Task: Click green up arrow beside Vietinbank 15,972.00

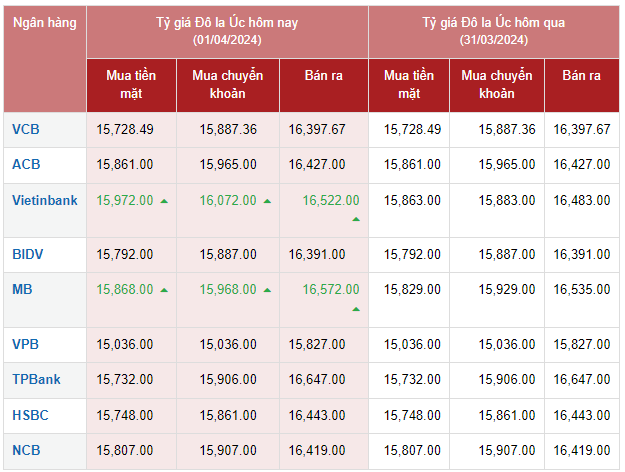Action: pos(164,201)
